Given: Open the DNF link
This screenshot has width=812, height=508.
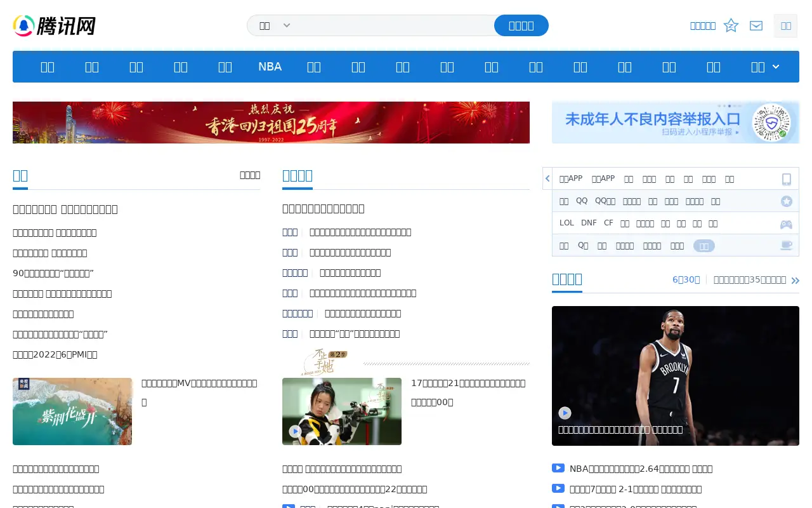Looking at the screenshot, I should 589,223.
